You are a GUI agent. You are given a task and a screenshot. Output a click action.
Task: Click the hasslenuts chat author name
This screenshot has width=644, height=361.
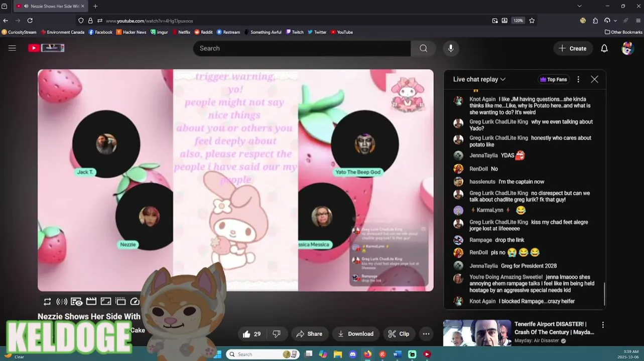pyautogui.click(x=482, y=182)
